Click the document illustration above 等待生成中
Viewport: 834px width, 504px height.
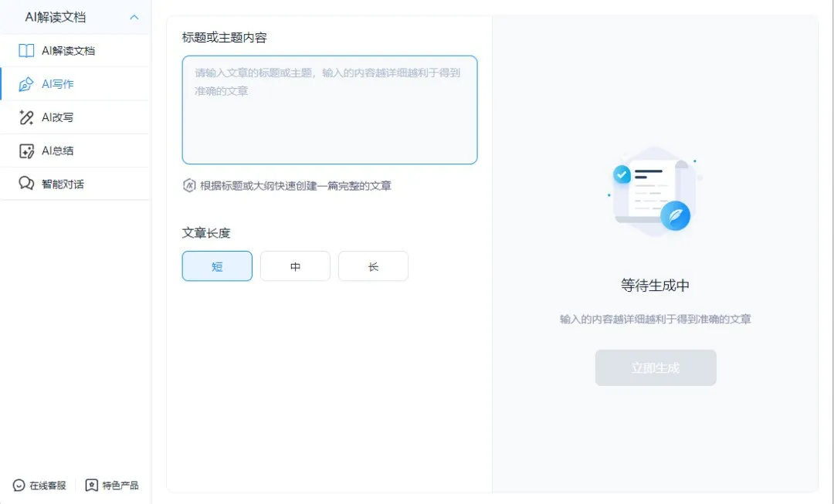pos(655,191)
